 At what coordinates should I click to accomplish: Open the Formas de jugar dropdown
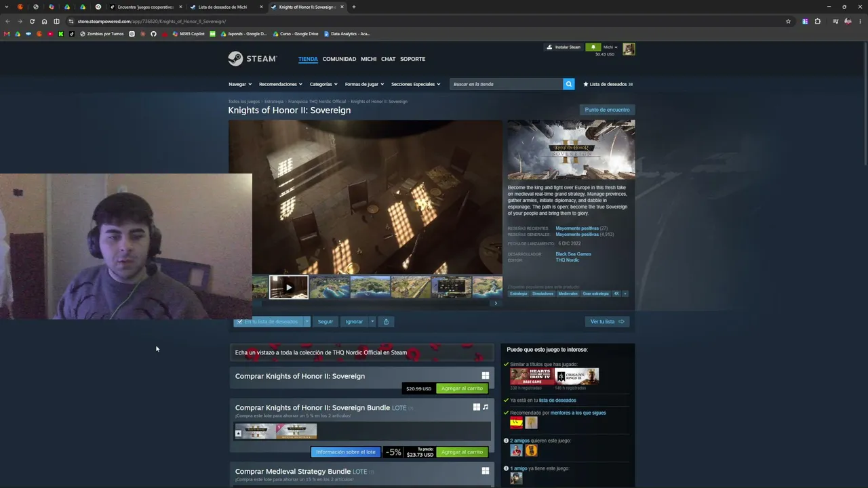click(x=364, y=84)
